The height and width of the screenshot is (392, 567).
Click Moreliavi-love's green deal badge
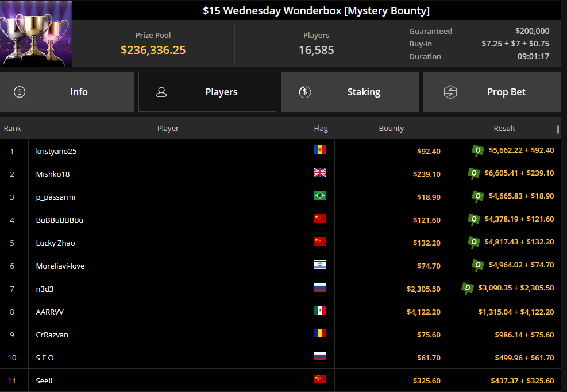pos(478,265)
